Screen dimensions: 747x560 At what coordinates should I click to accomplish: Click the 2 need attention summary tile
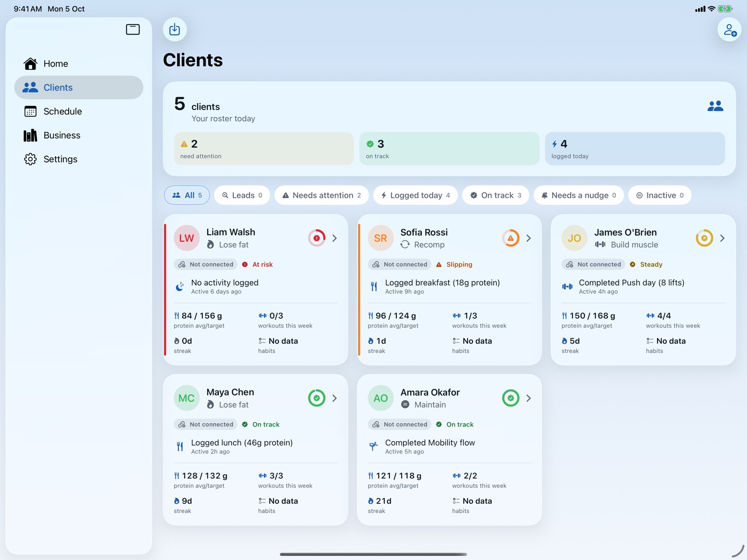(x=264, y=148)
